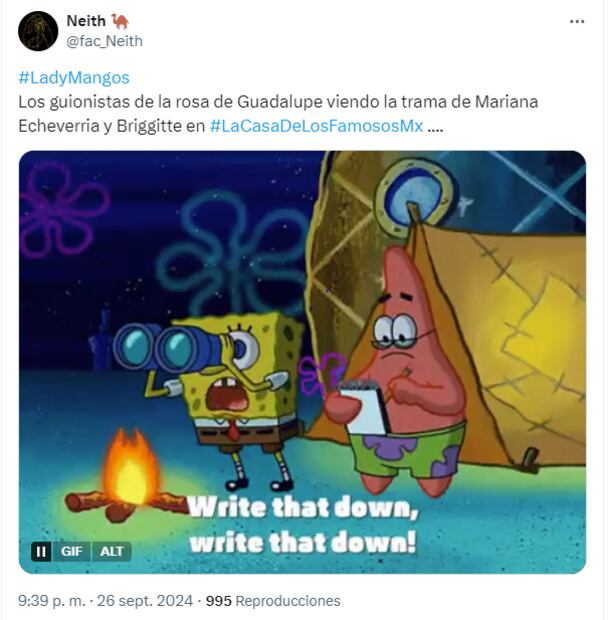Click the 26 sept. 2024 date
This screenshot has width=609, height=620.
145,601
